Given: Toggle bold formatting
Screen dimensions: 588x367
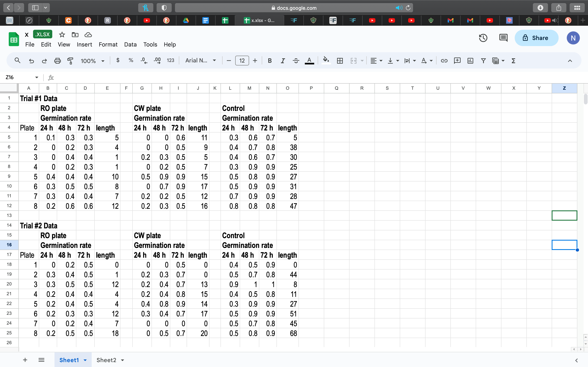Looking at the screenshot, I should (269, 61).
